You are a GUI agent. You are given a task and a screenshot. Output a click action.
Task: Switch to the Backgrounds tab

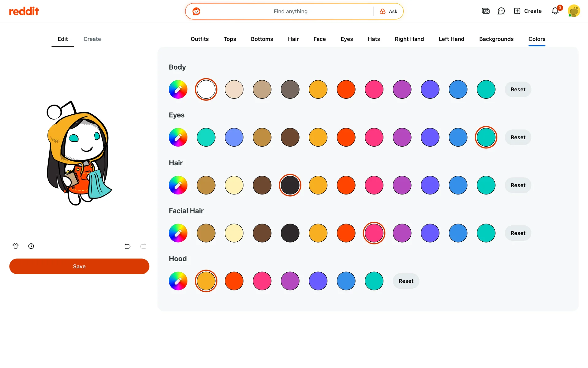496,39
